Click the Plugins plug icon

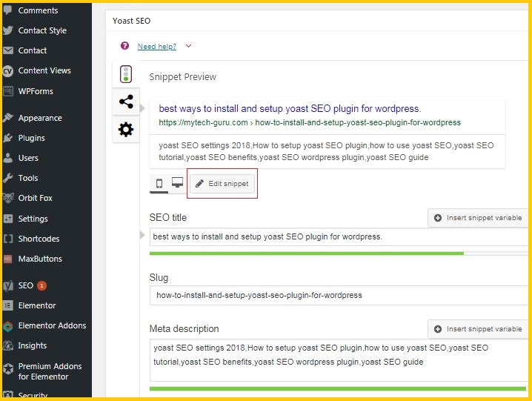[x=8, y=138]
